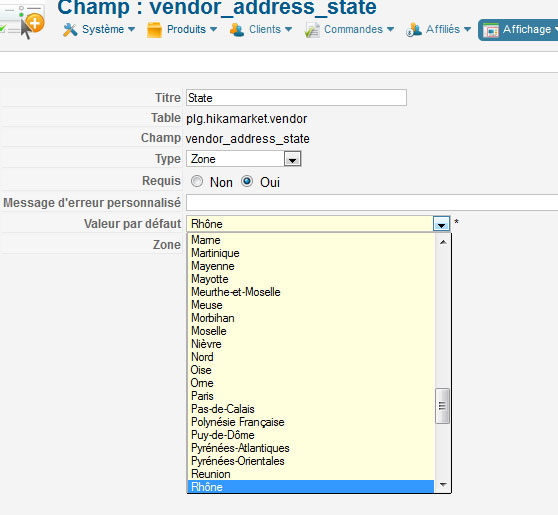Screen dimensions: 558x515
Task: Select Morbihan in the list
Action: click(311, 318)
